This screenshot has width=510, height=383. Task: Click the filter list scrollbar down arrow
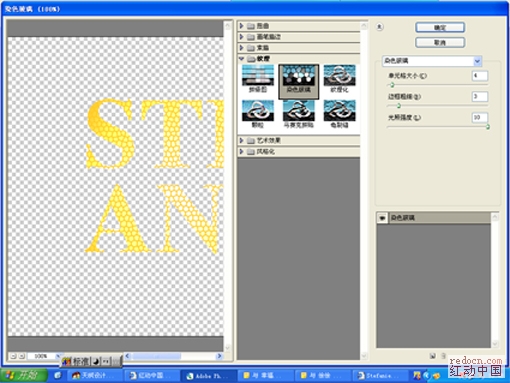(x=364, y=356)
